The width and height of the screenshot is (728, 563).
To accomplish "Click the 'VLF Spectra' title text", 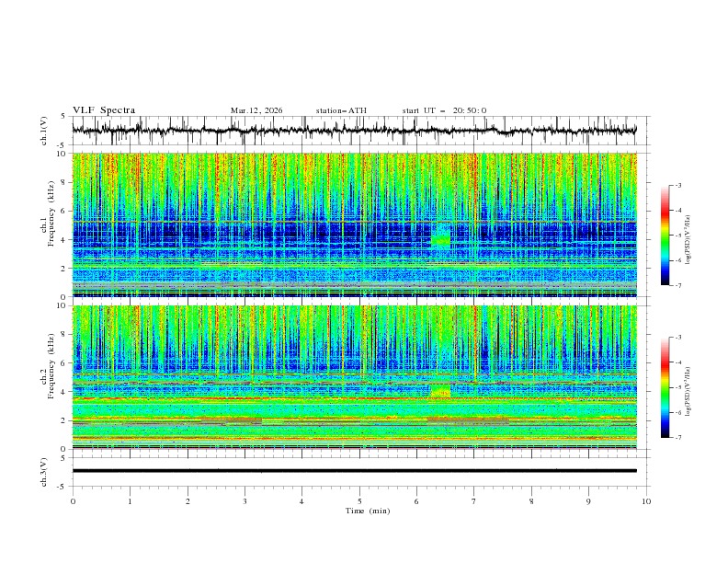I will [104, 110].
